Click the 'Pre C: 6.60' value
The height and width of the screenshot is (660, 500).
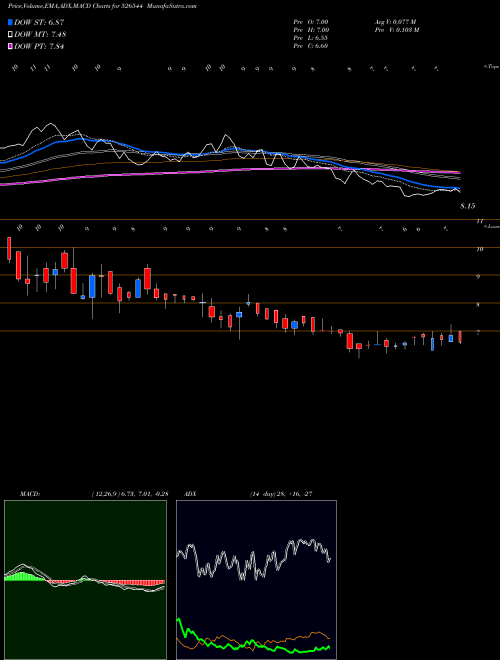click(x=311, y=46)
